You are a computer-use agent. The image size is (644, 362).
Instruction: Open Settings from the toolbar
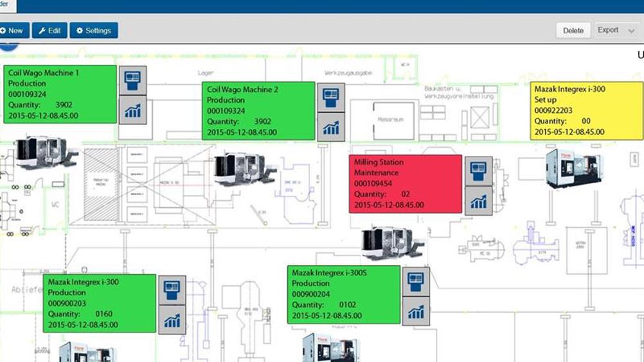pos(94,30)
